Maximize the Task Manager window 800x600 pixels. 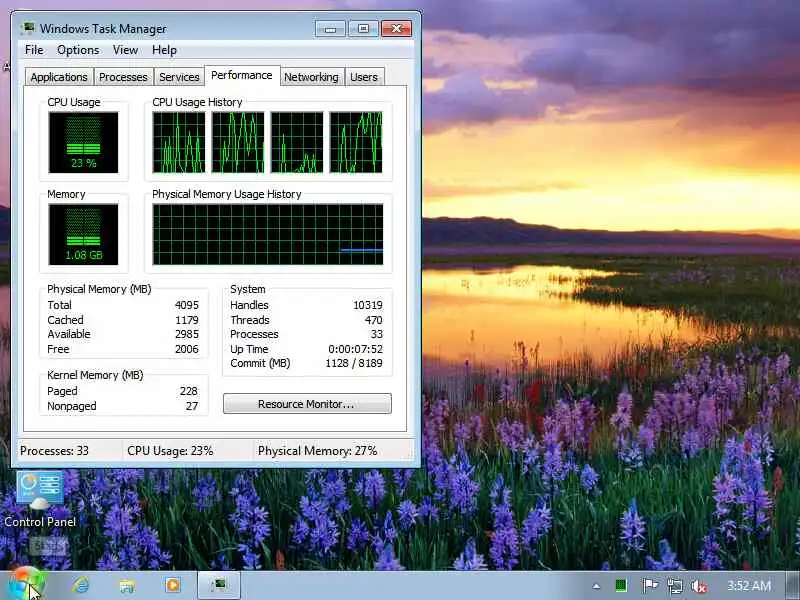(363, 29)
